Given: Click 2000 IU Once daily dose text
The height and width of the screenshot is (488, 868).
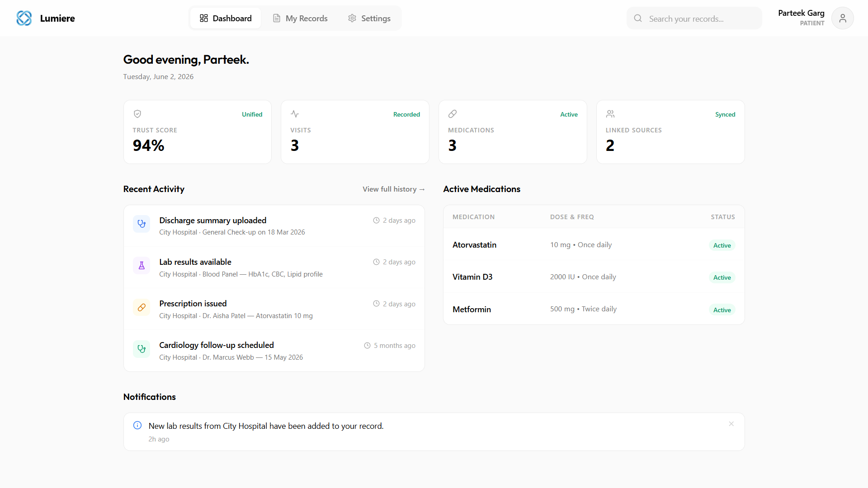Looking at the screenshot, I should [x=583, y=277].
